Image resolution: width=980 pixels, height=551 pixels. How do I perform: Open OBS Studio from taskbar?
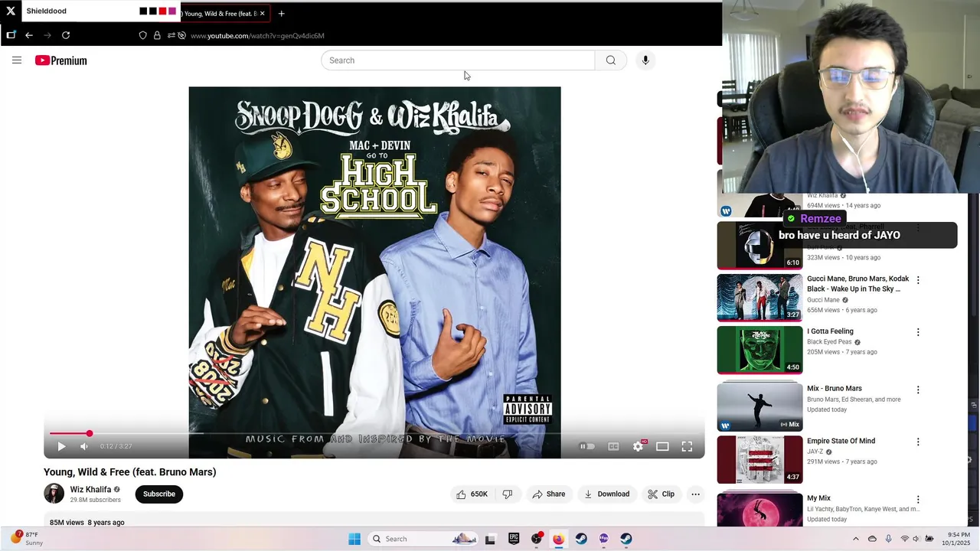pyautogui.click(x=537, y=539)
